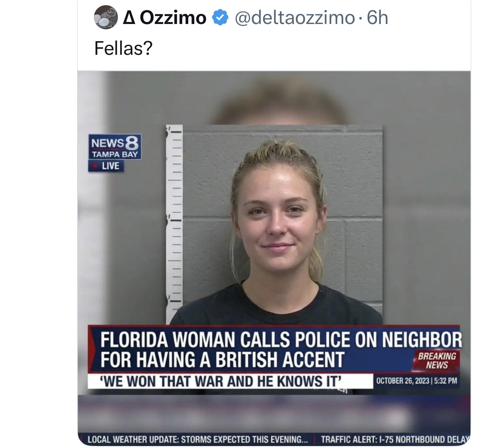The width and height of the screenshot is (482, 448).
Task: Click the LIVE broadcast indicator
Action: pos(110,166)
